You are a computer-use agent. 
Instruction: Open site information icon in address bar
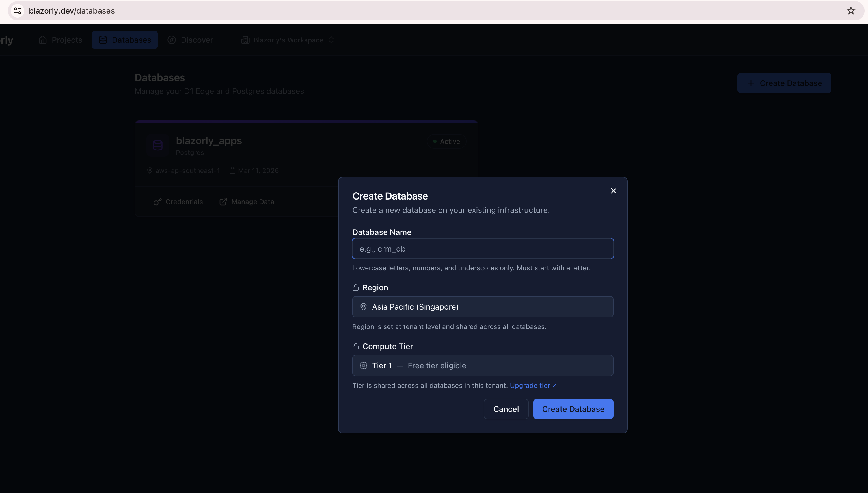[x=18, y=11]
